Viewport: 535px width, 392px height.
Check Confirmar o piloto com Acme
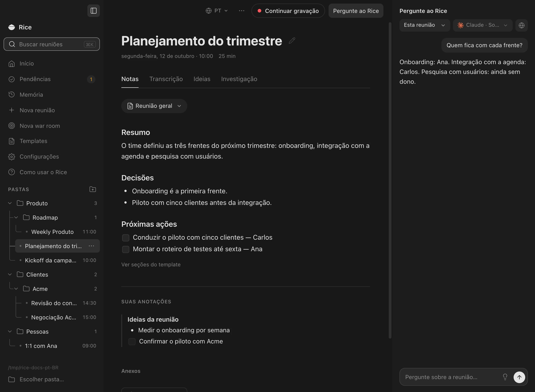132,341
